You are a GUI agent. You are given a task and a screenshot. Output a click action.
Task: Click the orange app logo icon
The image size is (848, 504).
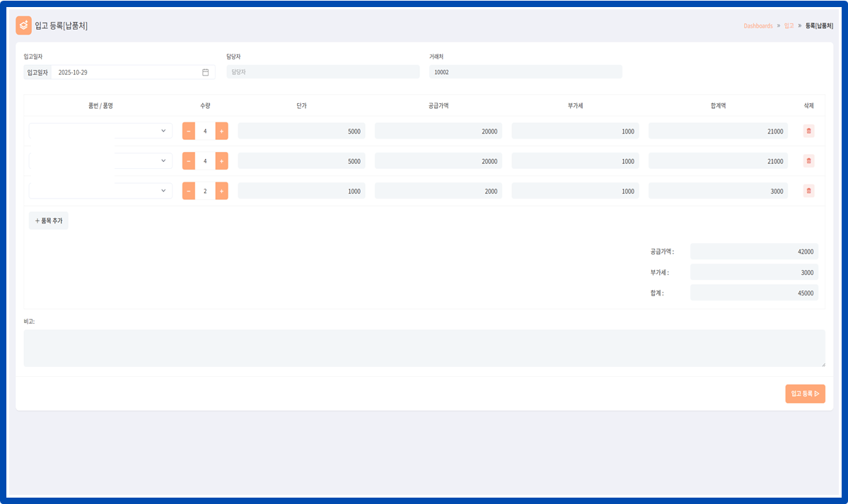click(x=24, y=25)
